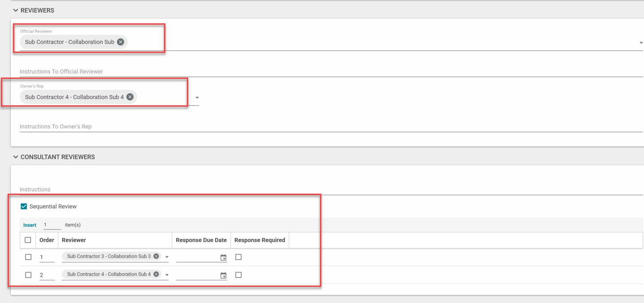Image resolution: width=644 pixels, height=303 pixels.
Task: Check Response Required for order 1 reviewer
Action: pos(238,257)
